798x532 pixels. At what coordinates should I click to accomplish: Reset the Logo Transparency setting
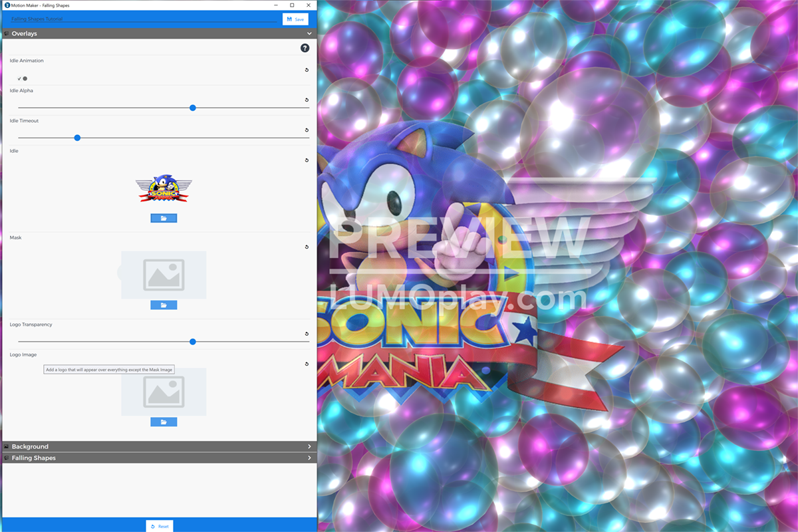pyautogui.click(x=307, y=334)
